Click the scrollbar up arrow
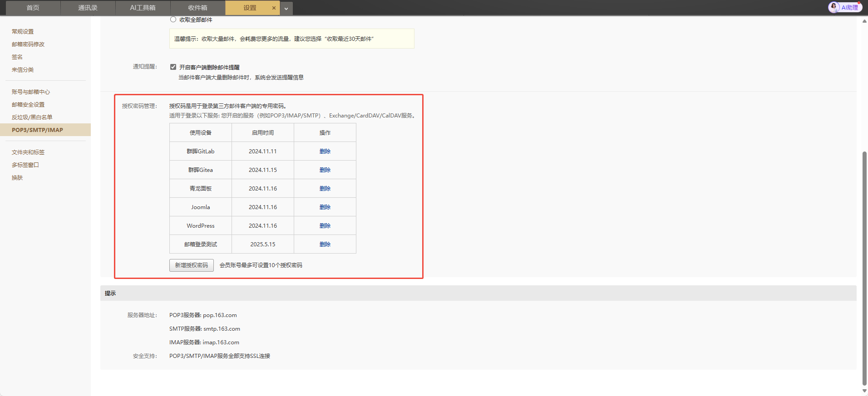 864,20
